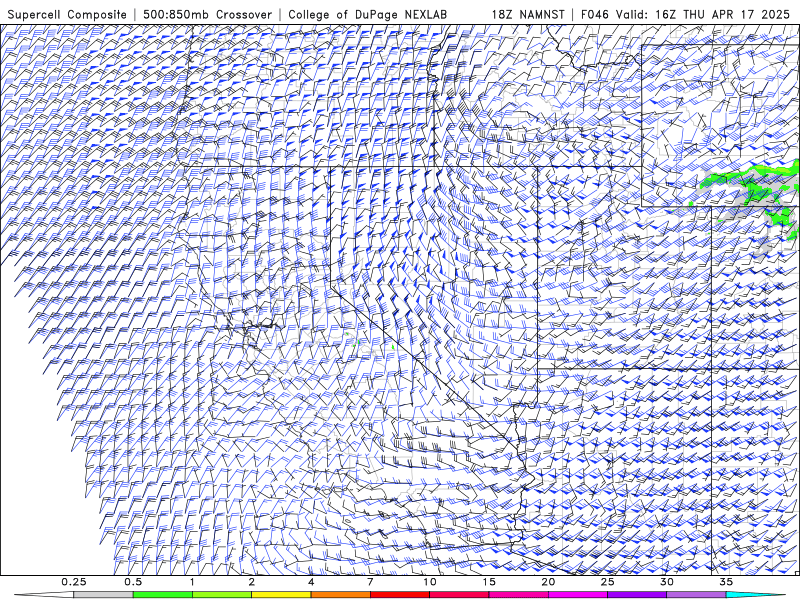Click the 10 value on the color scale

pyautogui.click(x=430, y=582)
